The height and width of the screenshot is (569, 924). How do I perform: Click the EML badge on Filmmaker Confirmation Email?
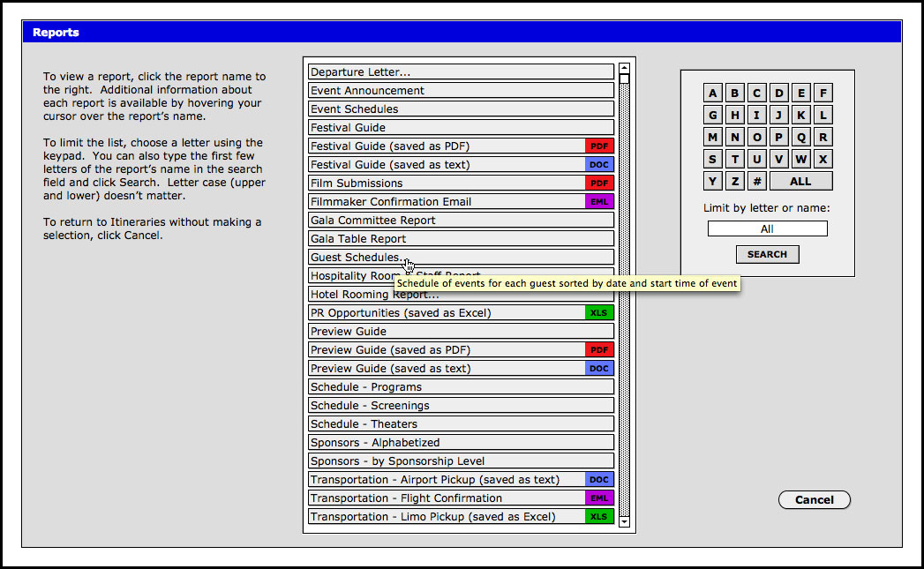click(x=599, y=202)
